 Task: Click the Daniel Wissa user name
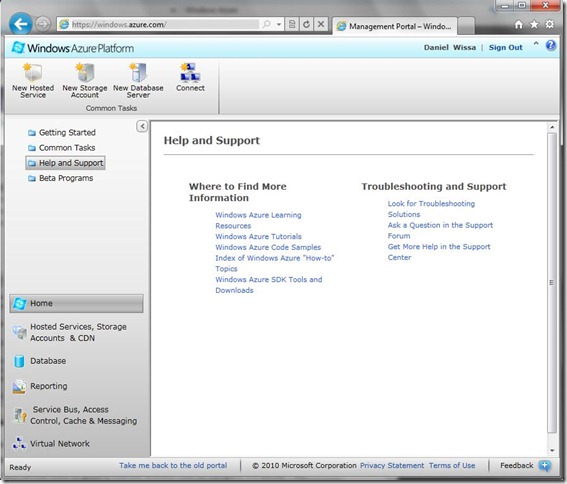pos(449,47)
